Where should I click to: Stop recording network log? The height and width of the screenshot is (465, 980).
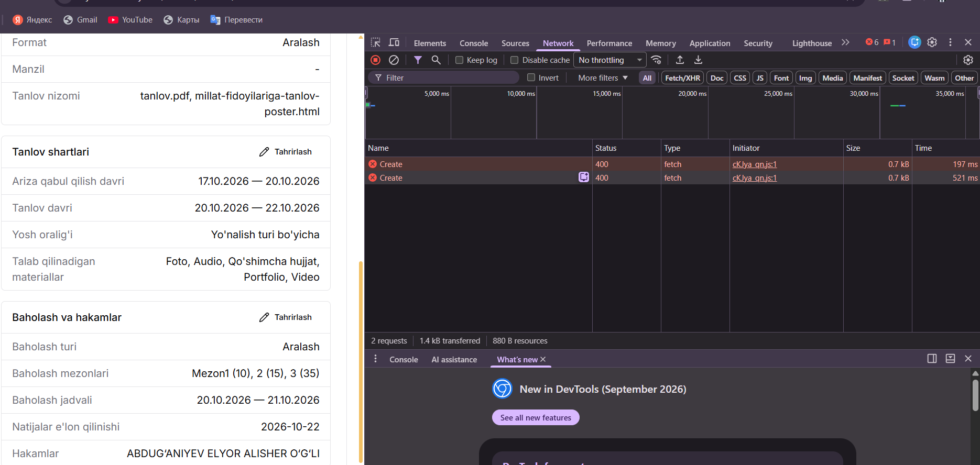(375, 60)
